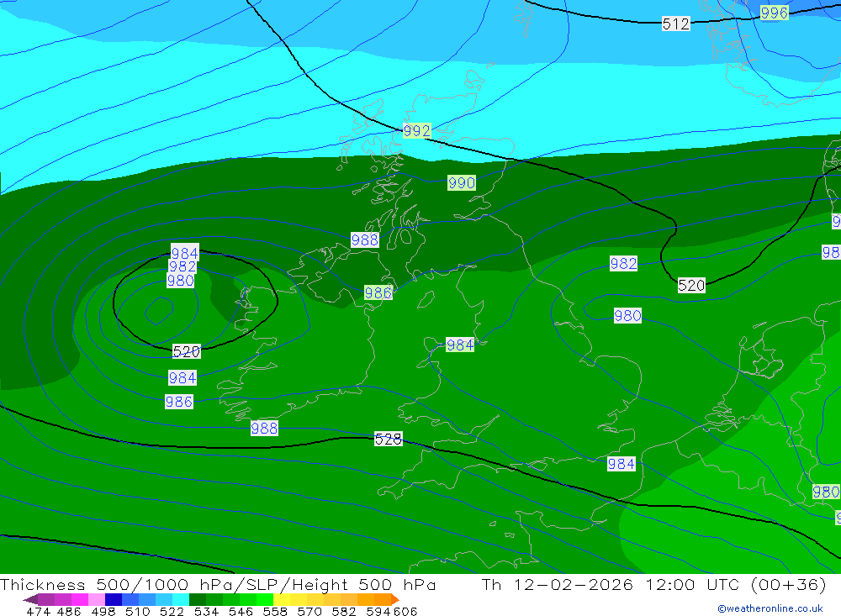
Task: Click the 982 label in the Atlantic low
Action: click(182, 266)
